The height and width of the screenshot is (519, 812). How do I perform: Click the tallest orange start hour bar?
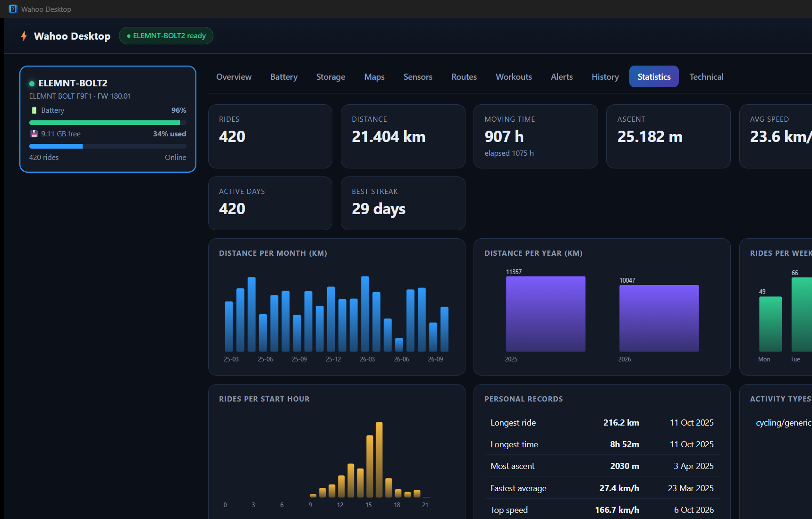point(379,460)
